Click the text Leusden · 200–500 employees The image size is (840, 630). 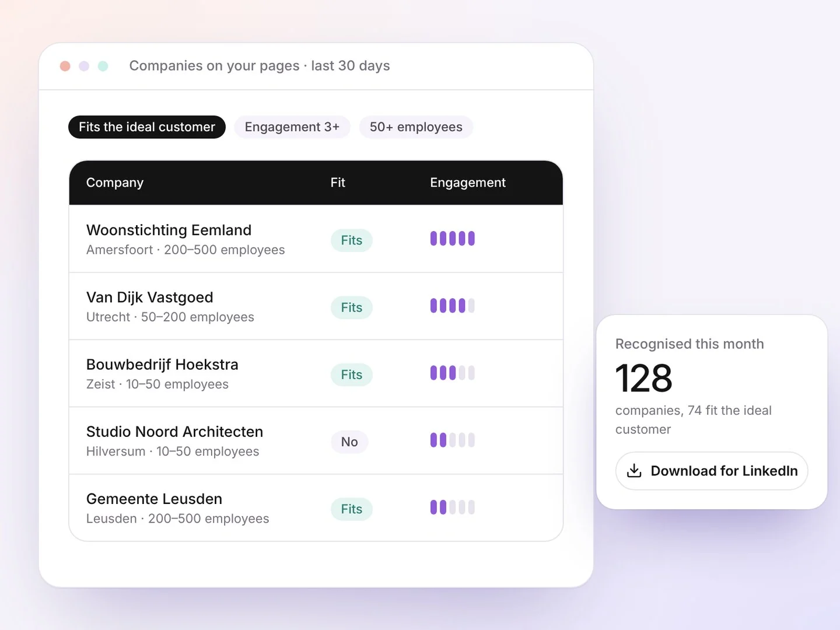coord(178,519)
